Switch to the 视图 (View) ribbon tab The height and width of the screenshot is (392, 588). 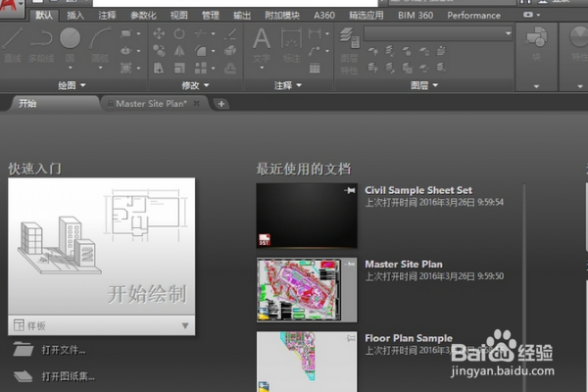[x=178, y=16]
